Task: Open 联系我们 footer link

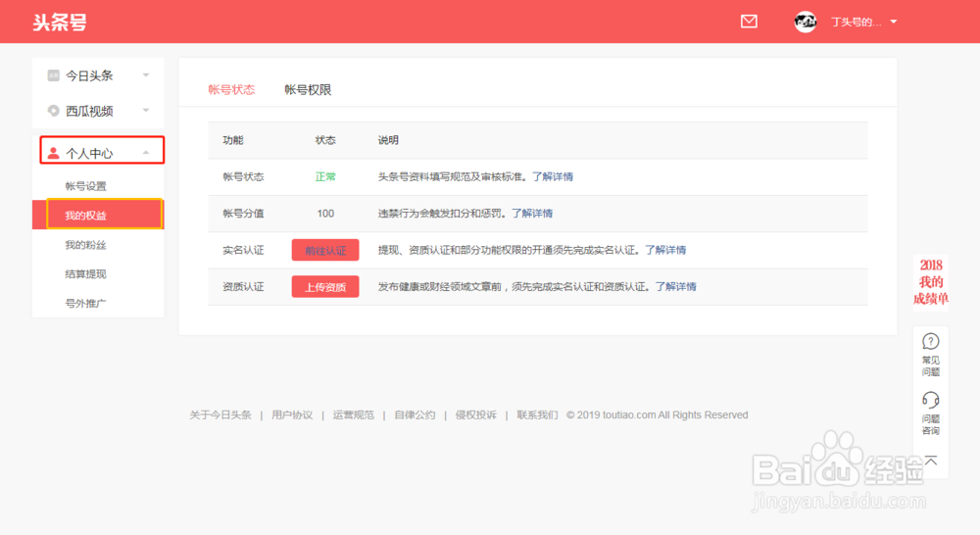Action: [x=537, y=415]
